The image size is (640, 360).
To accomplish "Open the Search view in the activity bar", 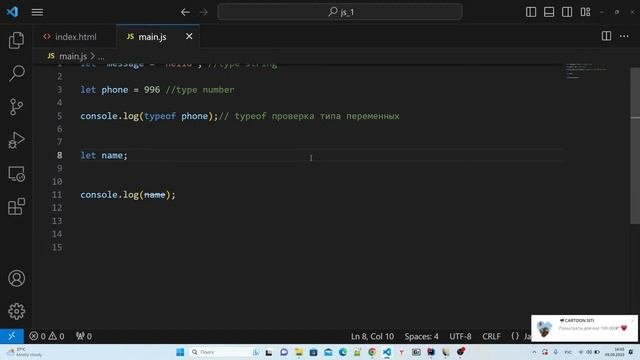I will point(16,73).
